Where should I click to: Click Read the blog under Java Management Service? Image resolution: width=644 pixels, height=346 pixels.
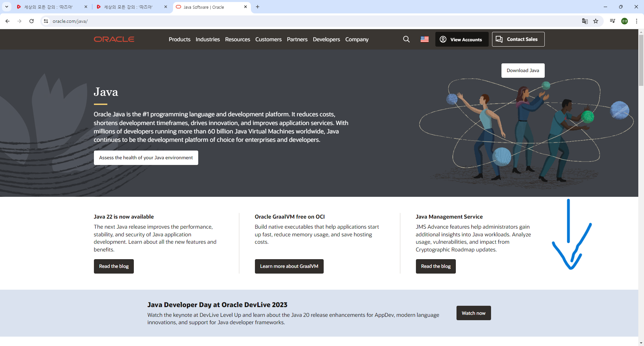(x=436, y=266)
